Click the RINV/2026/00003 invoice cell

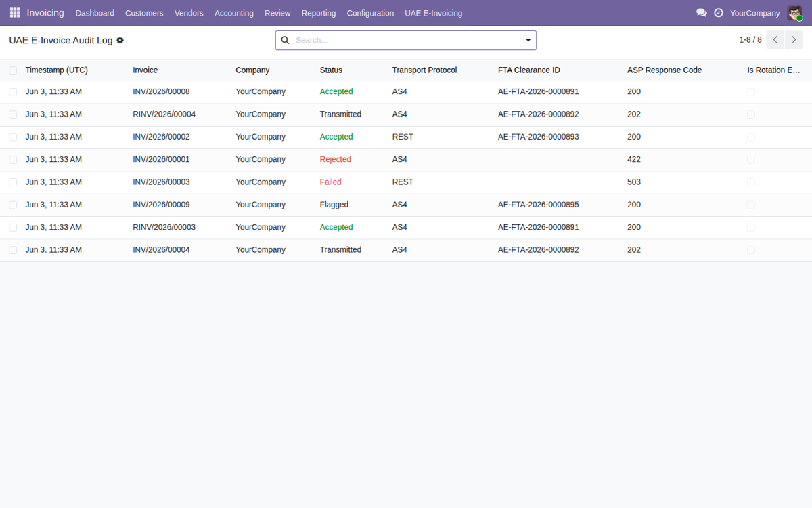tap(164, 228)
